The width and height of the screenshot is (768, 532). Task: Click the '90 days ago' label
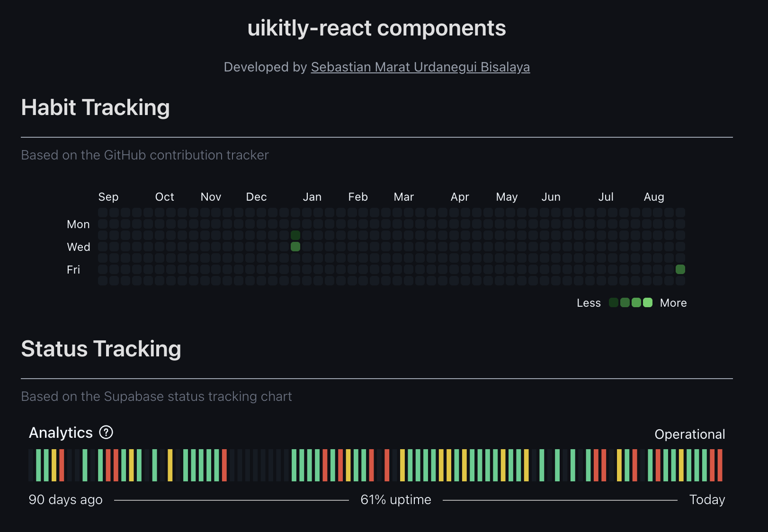click(x=66, y=500)
